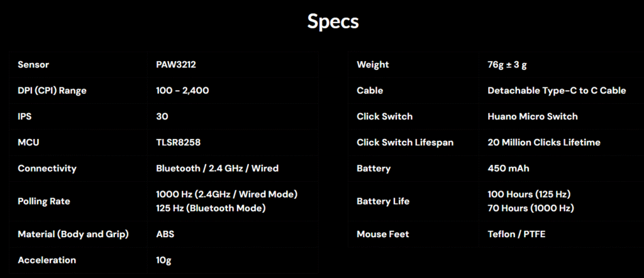Select the 100 - 2,400 DPI value
The height and width of the screenshot is (278, 644).
point(182,91)
